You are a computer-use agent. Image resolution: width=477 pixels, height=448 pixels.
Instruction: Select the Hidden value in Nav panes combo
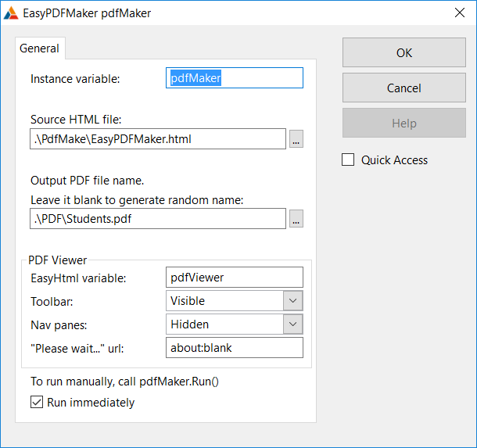point(224,324)
